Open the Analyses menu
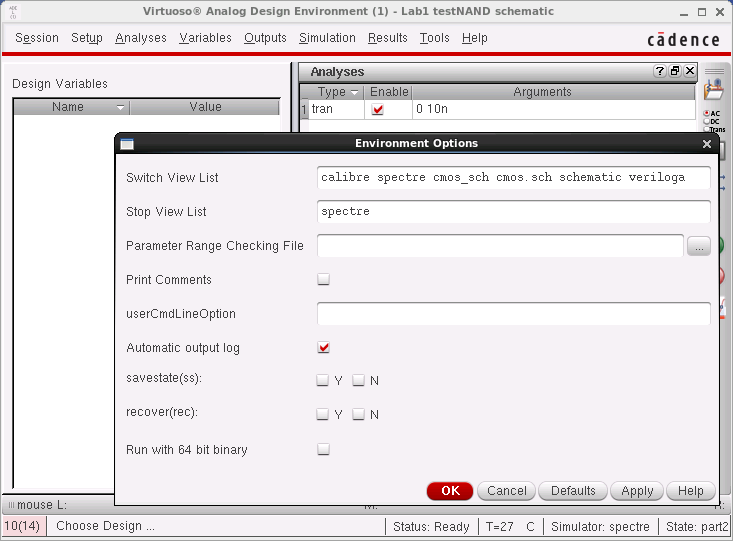 point(141,38)
